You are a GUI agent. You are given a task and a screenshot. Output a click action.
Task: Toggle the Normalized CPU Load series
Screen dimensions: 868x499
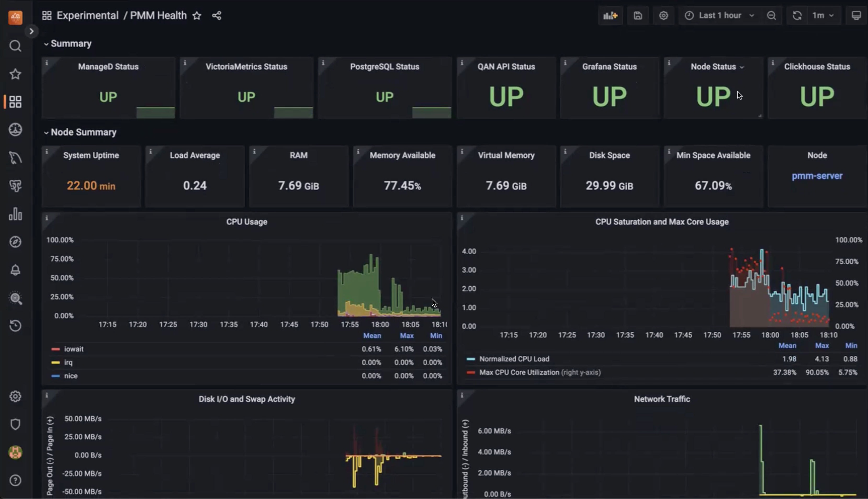tap(514, 359)
